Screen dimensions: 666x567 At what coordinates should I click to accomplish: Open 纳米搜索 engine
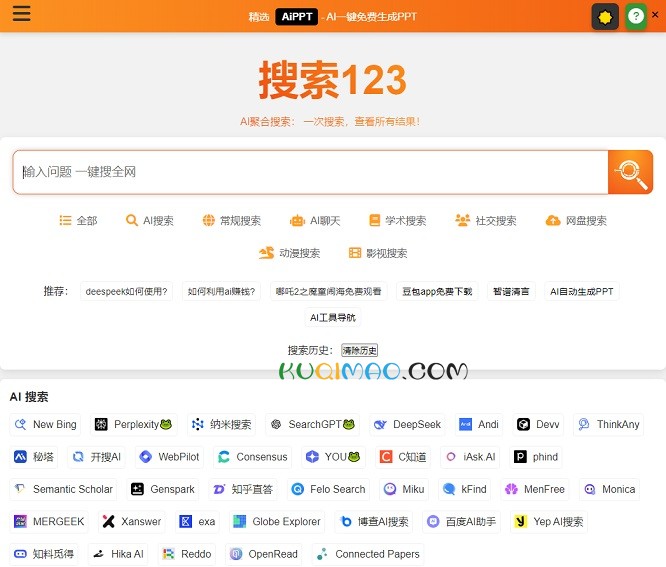(221, 424)
